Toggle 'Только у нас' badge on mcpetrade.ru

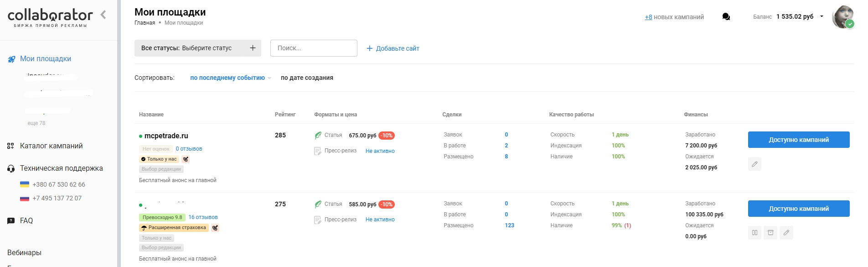coord(159,159)
